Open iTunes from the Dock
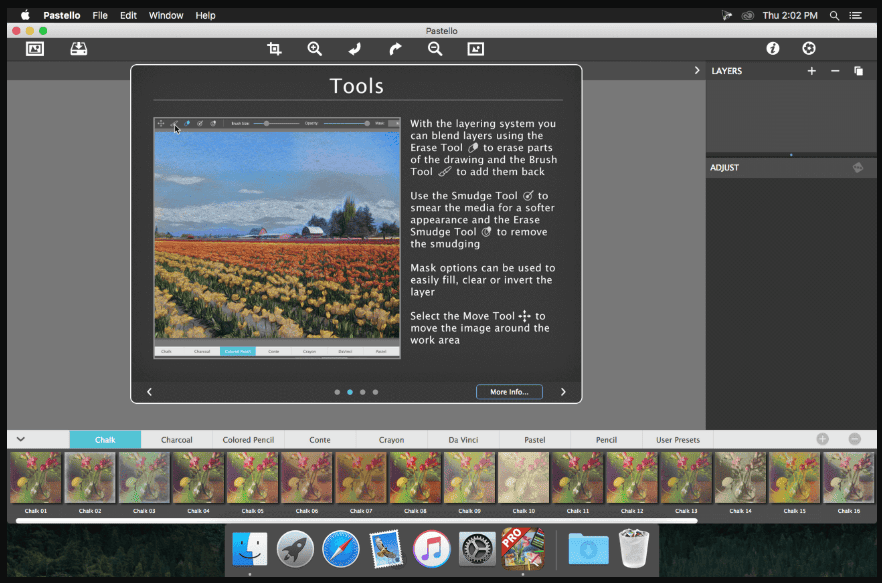 click(431, 549)
